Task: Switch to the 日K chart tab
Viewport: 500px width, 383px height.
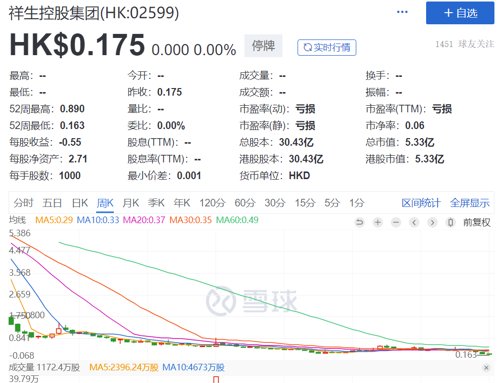Action: (80, 203)
